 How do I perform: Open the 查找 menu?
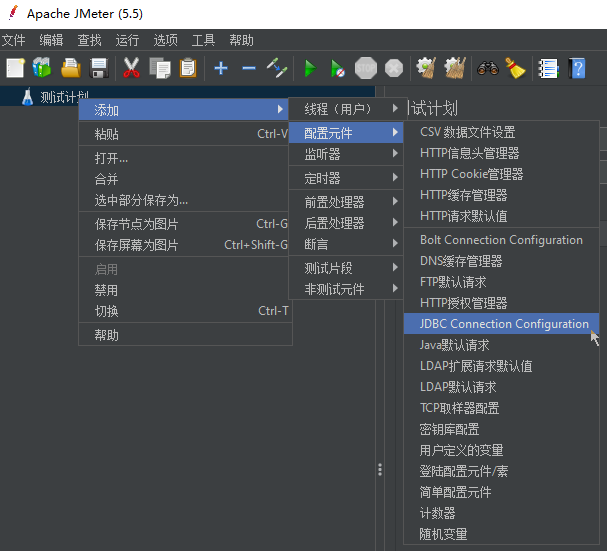(89, 40)
